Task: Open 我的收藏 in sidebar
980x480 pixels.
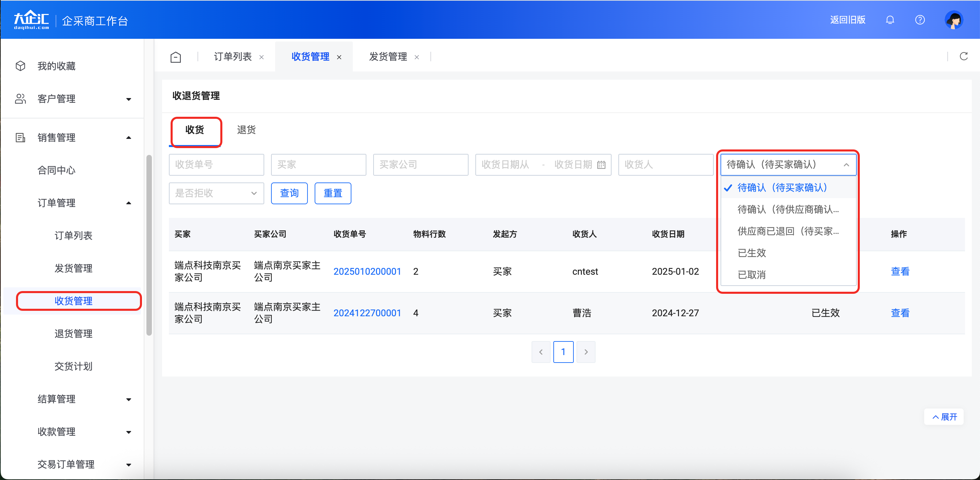Action: (x=56, y=66)
